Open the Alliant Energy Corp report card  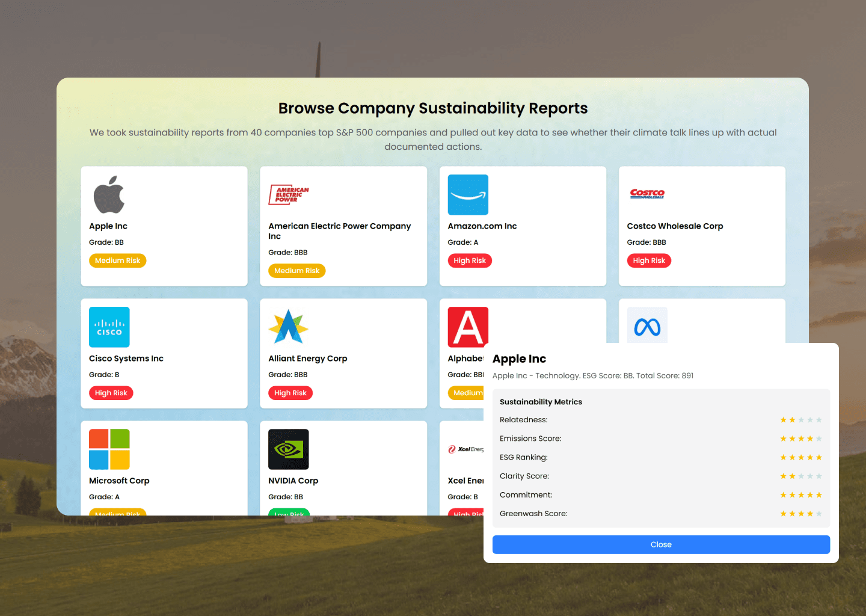343,354
